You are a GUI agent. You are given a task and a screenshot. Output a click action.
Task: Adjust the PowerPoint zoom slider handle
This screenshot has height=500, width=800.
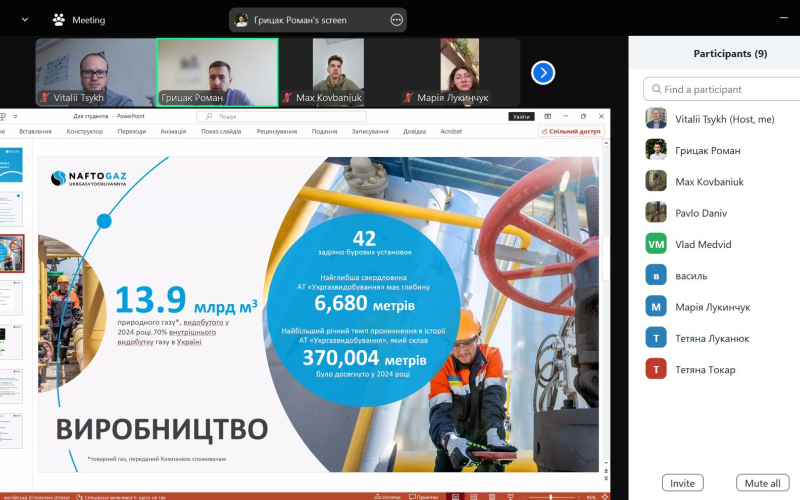point(551,496)
